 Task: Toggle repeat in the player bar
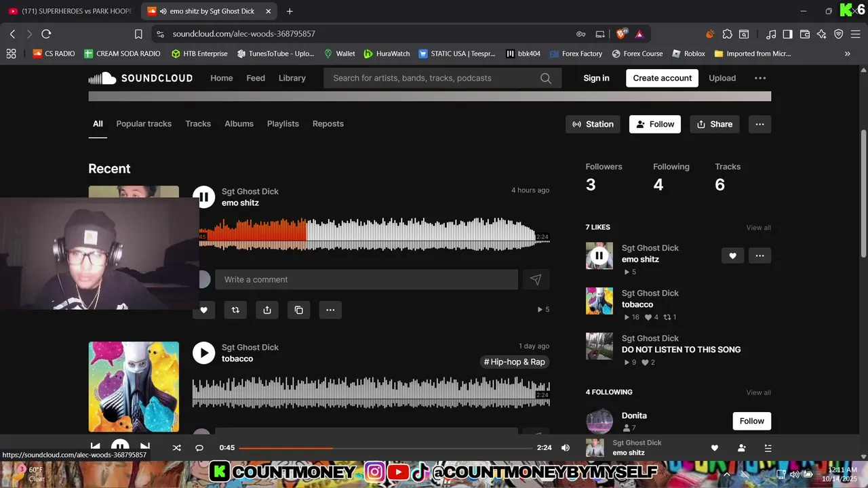[199, 448]
